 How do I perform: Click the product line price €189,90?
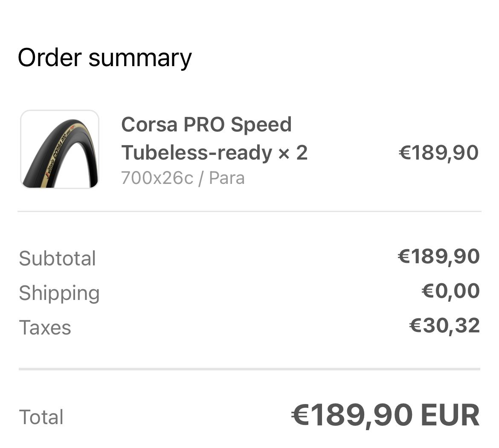[x=438, y=153]
